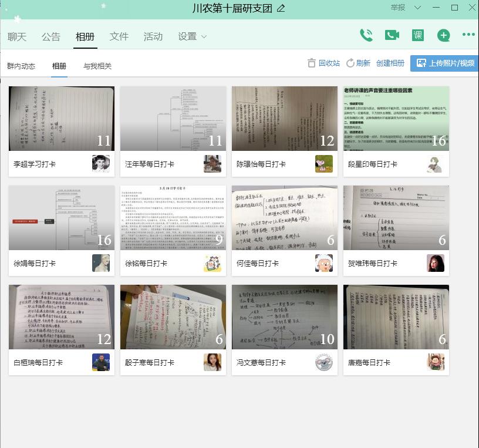Click the 上传照片/视频 upload button
This screenshot has height=448, width=479.
444,63
